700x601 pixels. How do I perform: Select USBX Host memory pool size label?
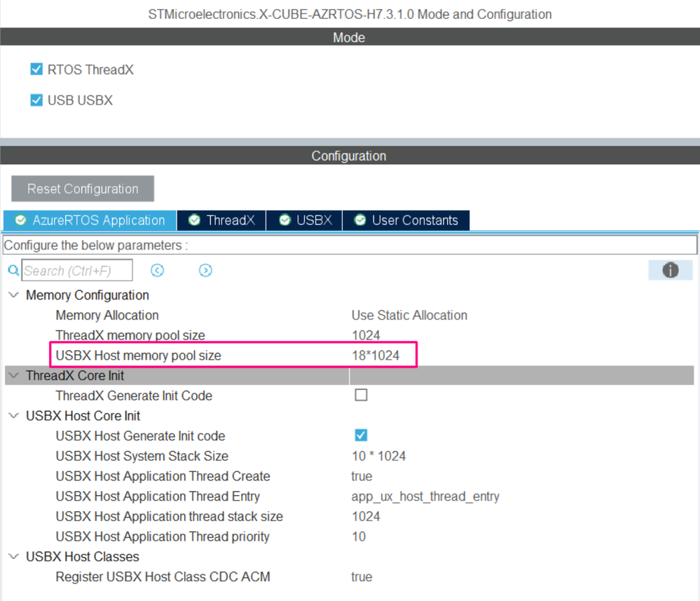coord(139,356)
